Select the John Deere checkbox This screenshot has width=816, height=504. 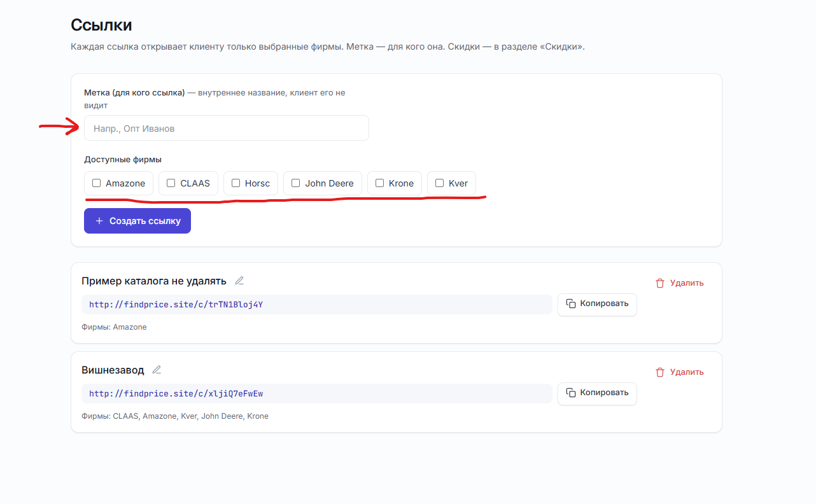pos(296,183)
